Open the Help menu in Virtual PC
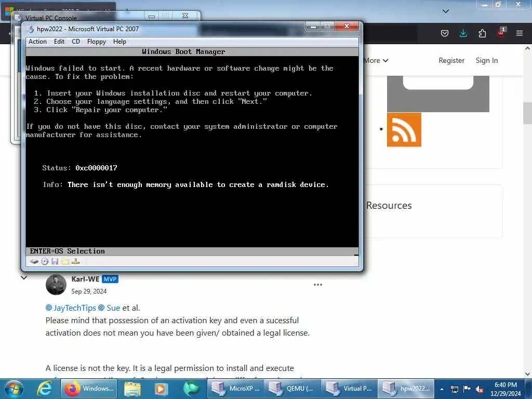 pos(120,42)
